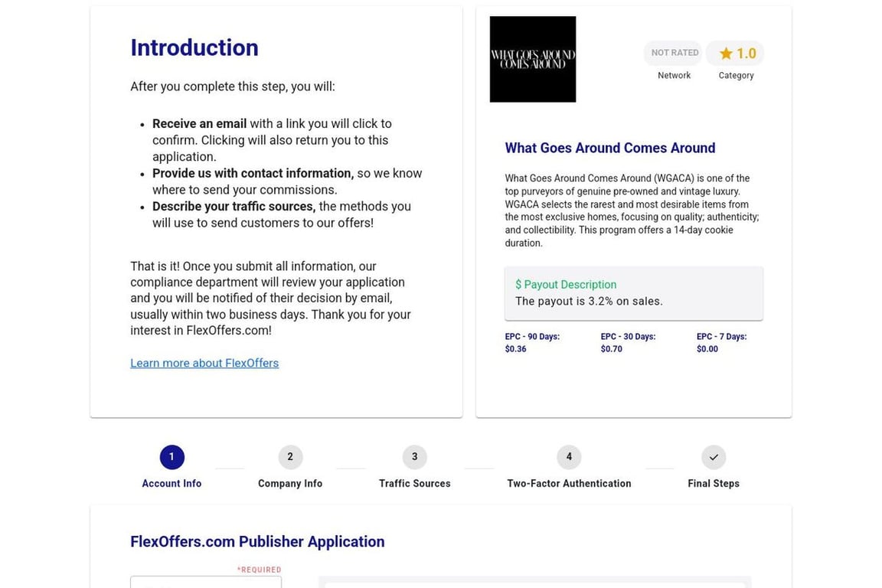The height and width of the screenshot is (588, 882).
Task: Click the 'After you complete this step' sentence
Action: coord(232,87)
